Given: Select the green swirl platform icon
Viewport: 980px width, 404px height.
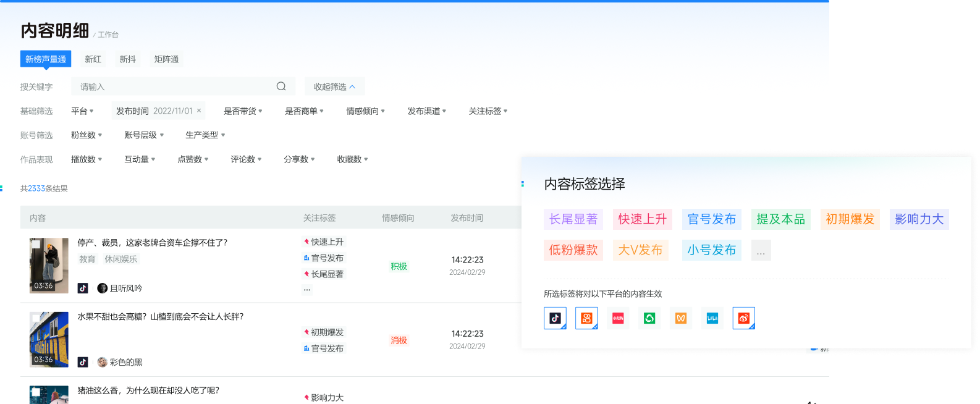Looking at the screenshot, I should tap(649, 318).
